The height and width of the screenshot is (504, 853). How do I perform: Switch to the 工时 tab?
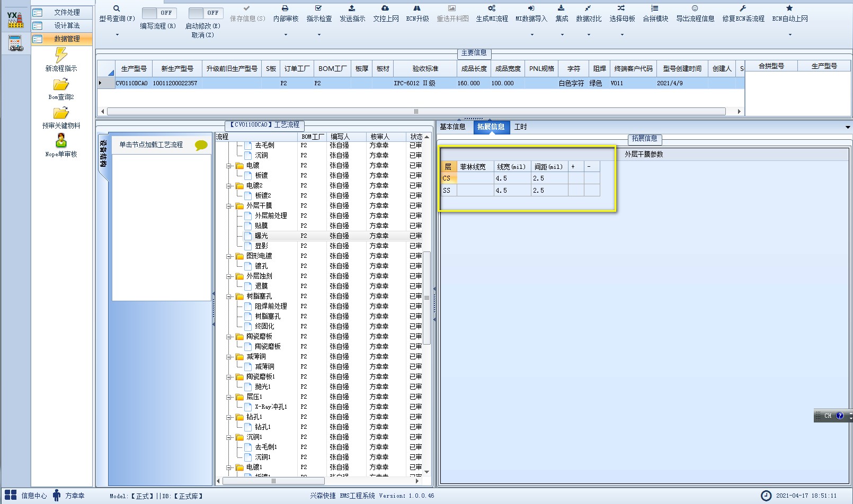coord(520,127)
